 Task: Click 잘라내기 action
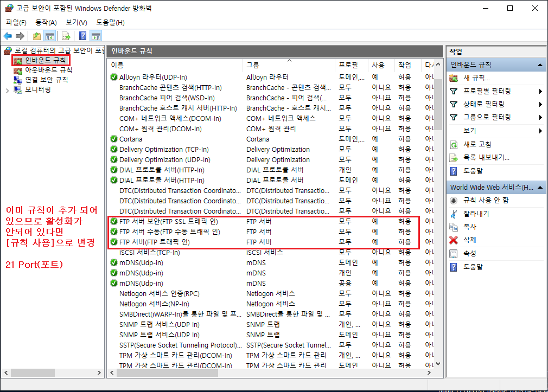[476, 214]
